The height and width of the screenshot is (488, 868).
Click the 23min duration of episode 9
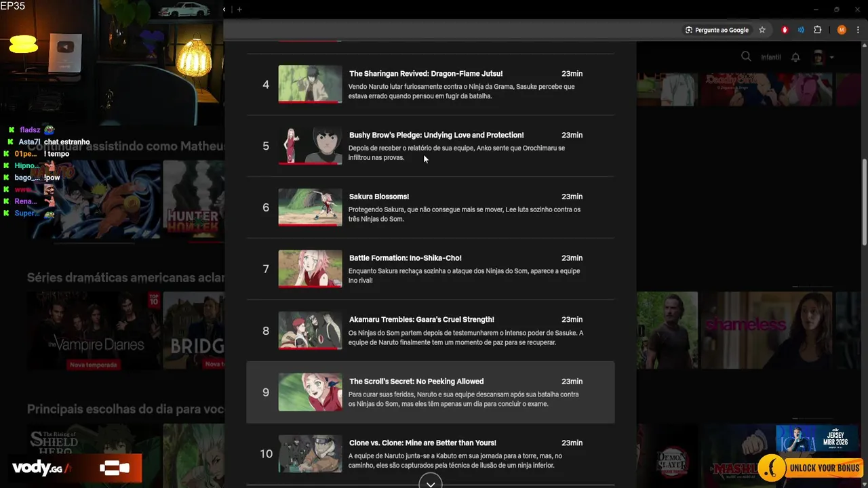click(x=572, y=382)
